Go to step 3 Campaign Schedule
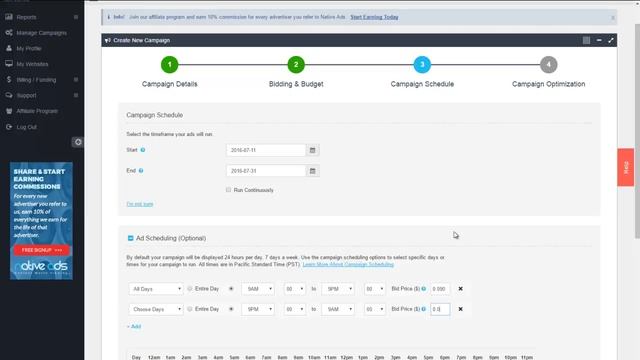 (x=422, y=64)
